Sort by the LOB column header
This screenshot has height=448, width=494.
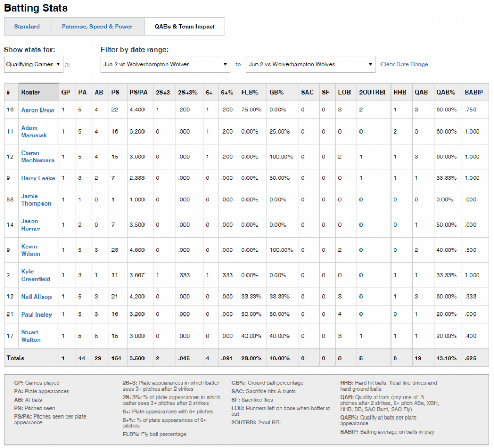(346, 93)
